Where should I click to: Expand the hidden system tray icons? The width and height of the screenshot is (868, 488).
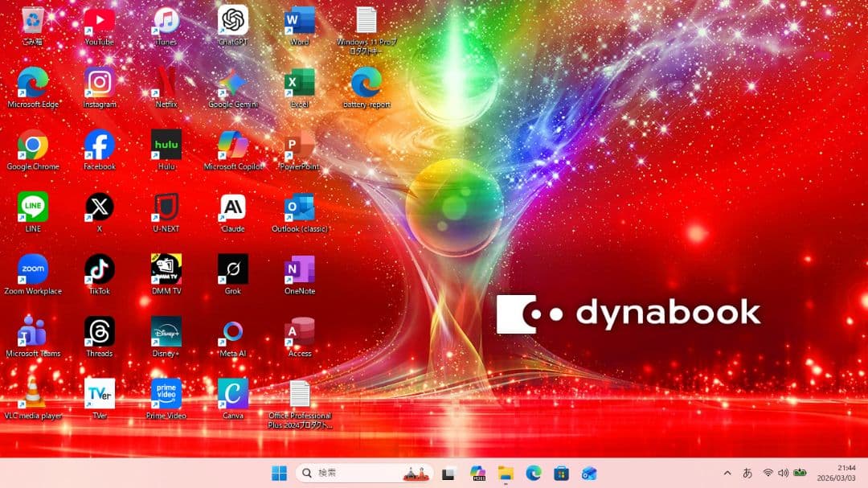click(727, 473)
